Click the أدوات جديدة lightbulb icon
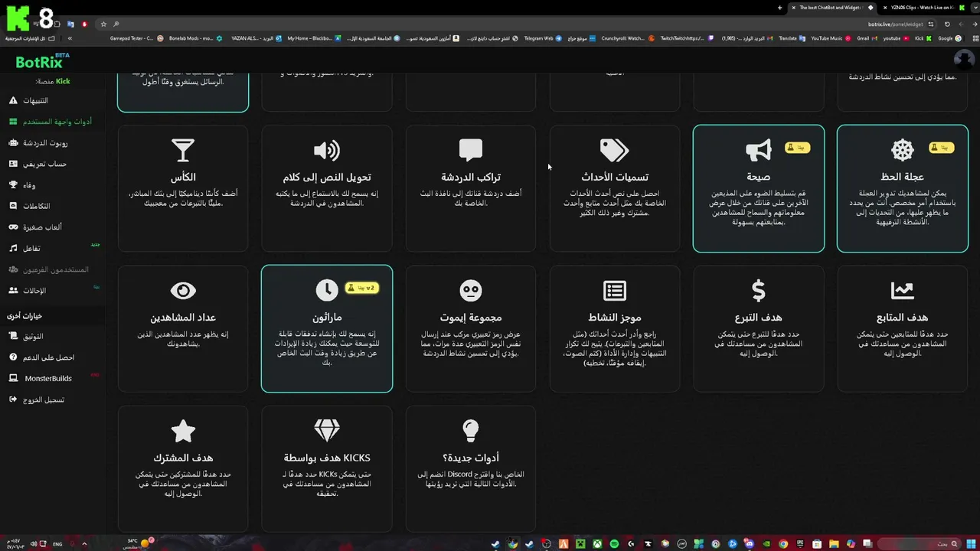The width and height of the screenshot is (980, 551). 471,431
